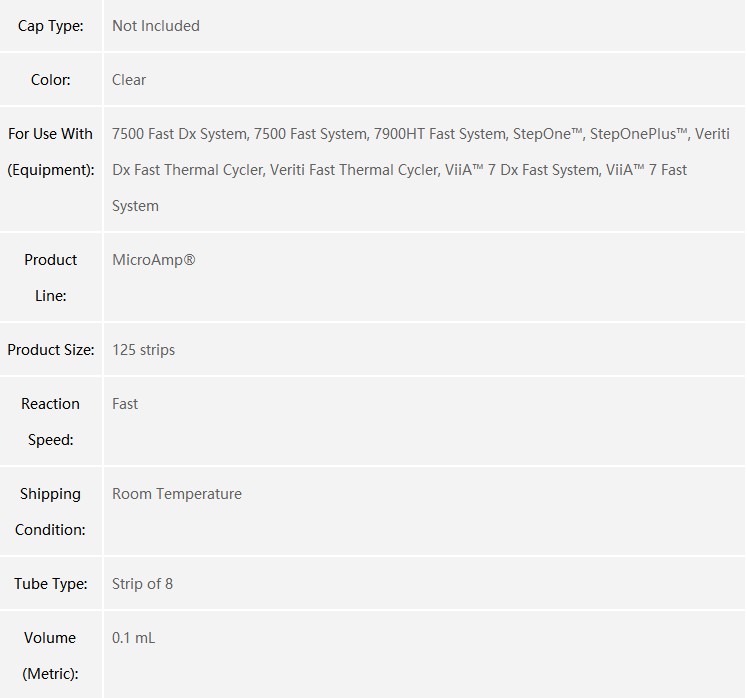Select the Strip of 8 value
Screen dimensions: 747x698
142,584
